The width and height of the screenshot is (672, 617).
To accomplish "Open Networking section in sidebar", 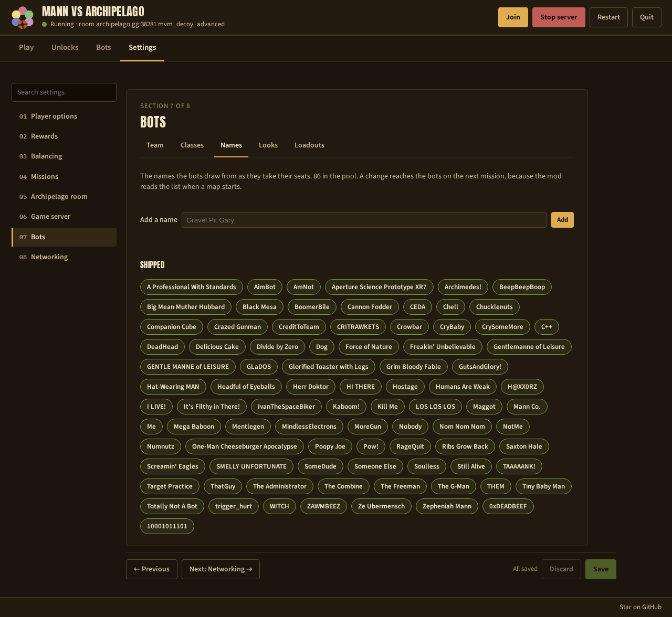I will click(64, 257).
